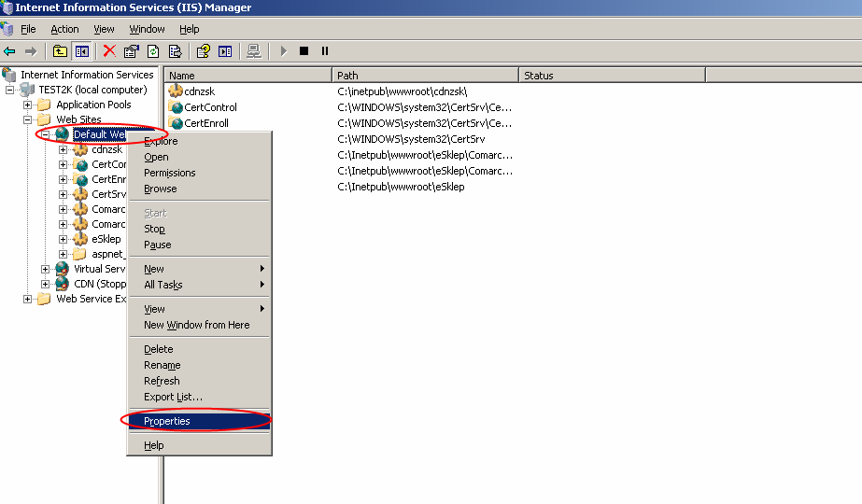This screenshot has width=862, height=504.
Task: Open the New submenu in context menu
Action: pos(200,269)
